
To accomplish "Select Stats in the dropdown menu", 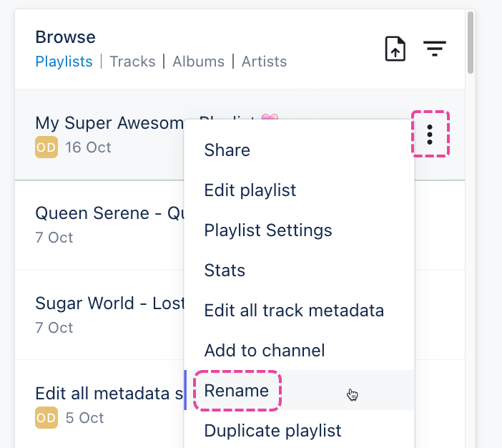I will click(x=225, y=271).
